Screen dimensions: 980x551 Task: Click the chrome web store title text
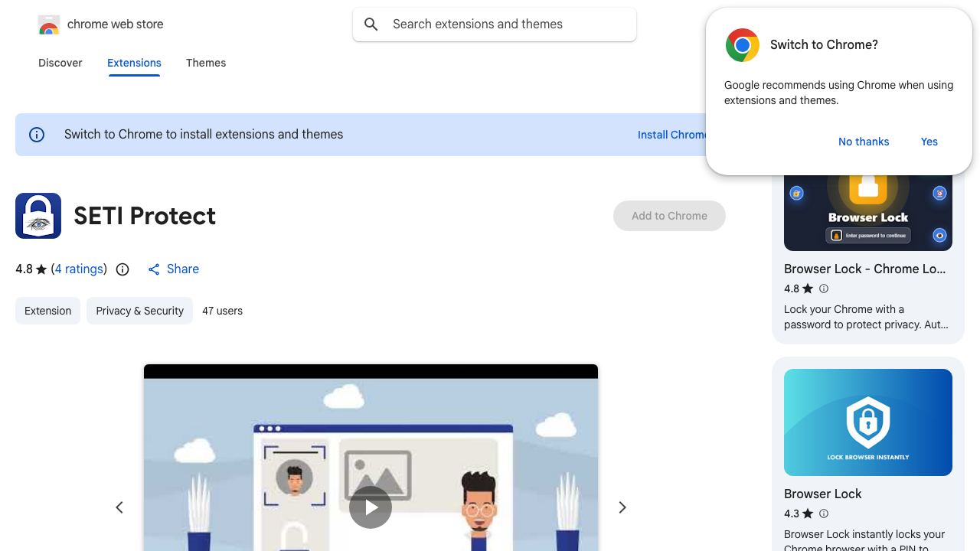(x=116, y=24)
